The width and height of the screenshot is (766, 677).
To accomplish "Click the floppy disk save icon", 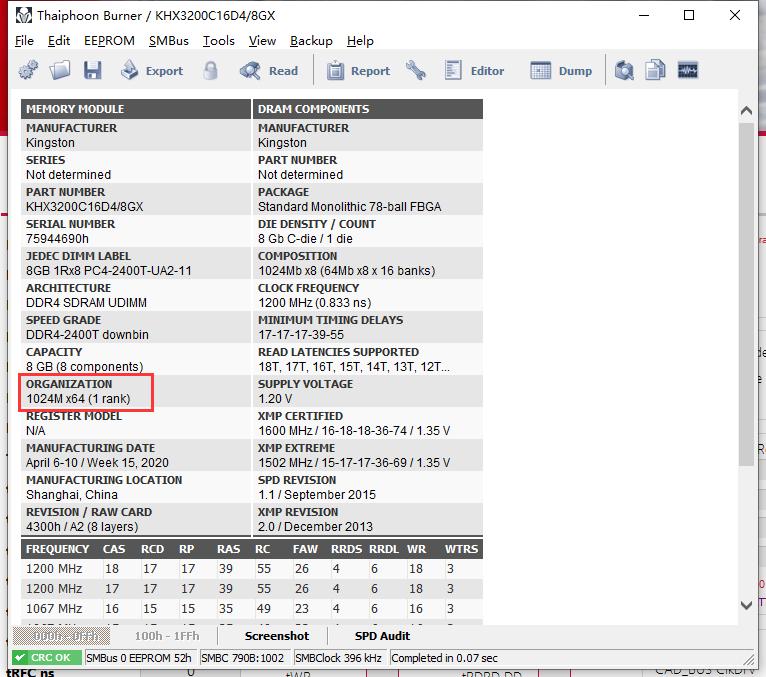I will coord(93,71).
